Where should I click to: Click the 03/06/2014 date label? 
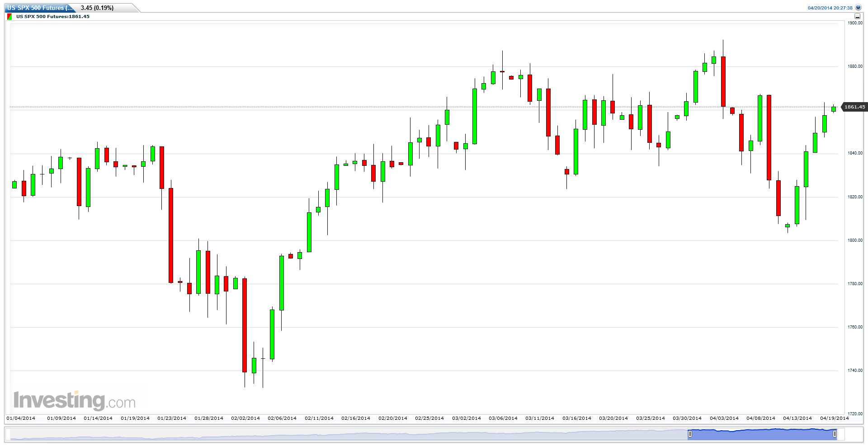point(503,418)
